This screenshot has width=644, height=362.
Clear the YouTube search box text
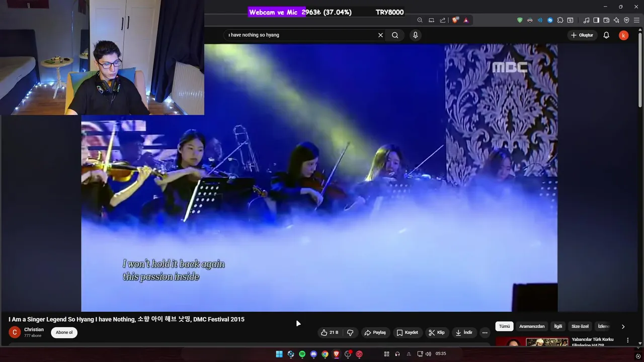[x=380, y=35]
